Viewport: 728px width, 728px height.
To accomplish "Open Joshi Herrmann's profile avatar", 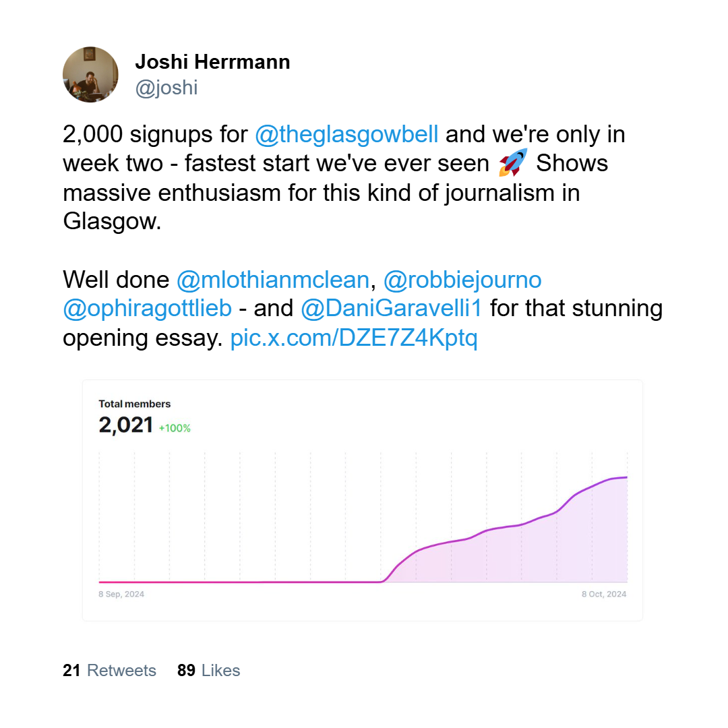I will click(x=90, y=74).
